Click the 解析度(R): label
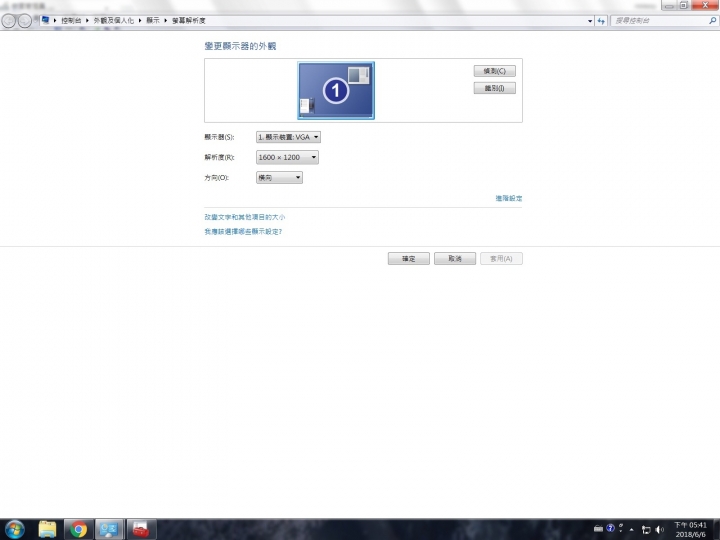The image size is (720, 540). [219, 157]
